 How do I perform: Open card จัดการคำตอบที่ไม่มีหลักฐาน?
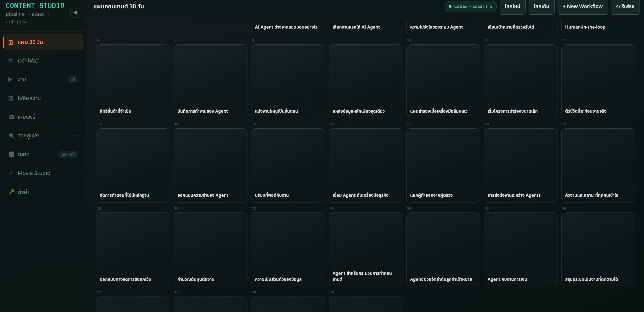point(133,165)
